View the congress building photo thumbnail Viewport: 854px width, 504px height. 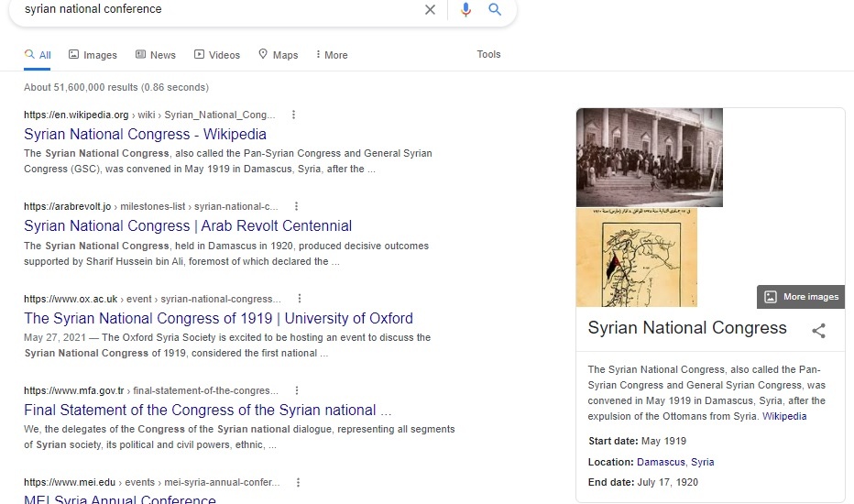[650, 158]
